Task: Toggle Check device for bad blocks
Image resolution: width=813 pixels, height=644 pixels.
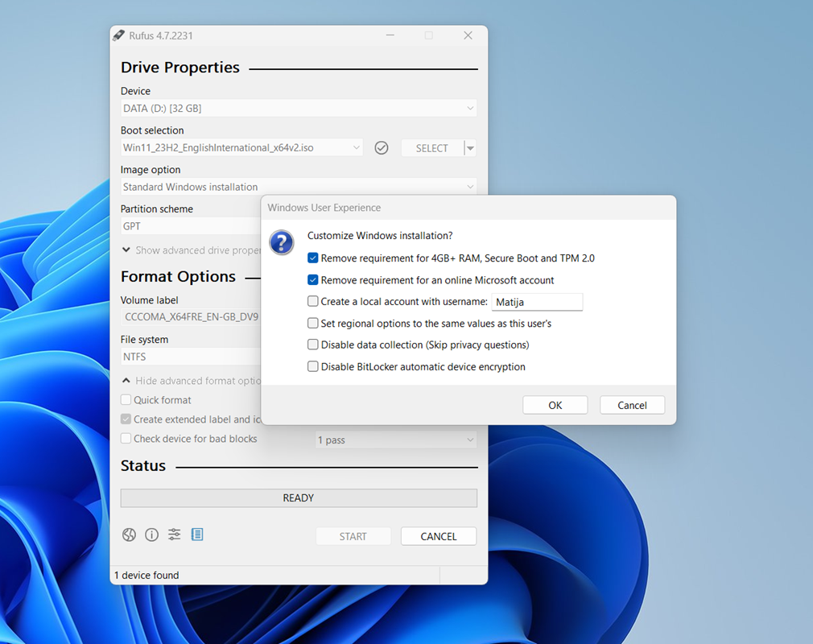Action: (x=126, y=439)
